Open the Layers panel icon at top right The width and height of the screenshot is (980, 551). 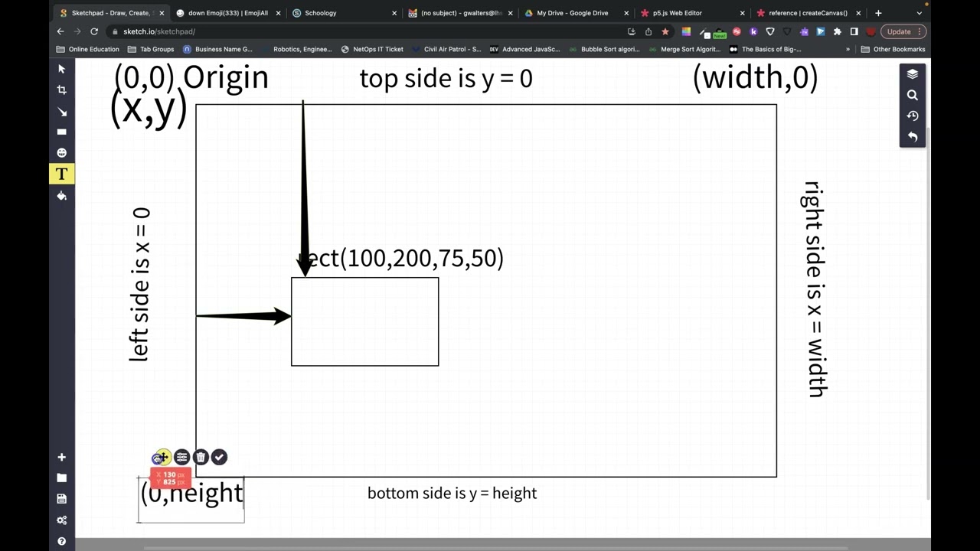(913, 74)
